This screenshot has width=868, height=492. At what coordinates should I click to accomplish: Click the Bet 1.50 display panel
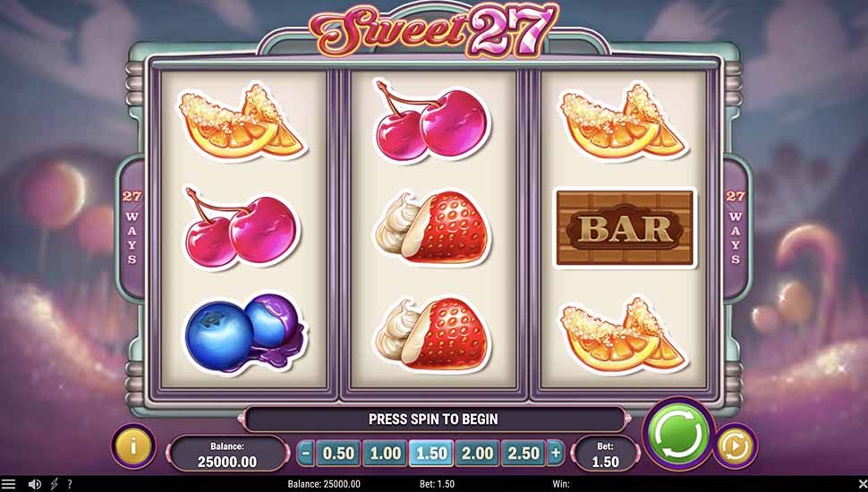pyautogui.click(x=605, y=454)
